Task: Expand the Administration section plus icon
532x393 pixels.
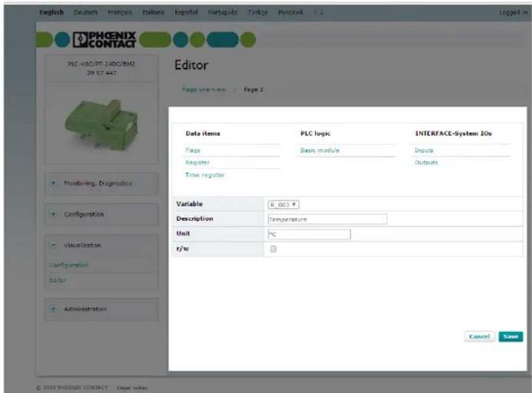Action: pyautogui.click(x=53, y=309)
